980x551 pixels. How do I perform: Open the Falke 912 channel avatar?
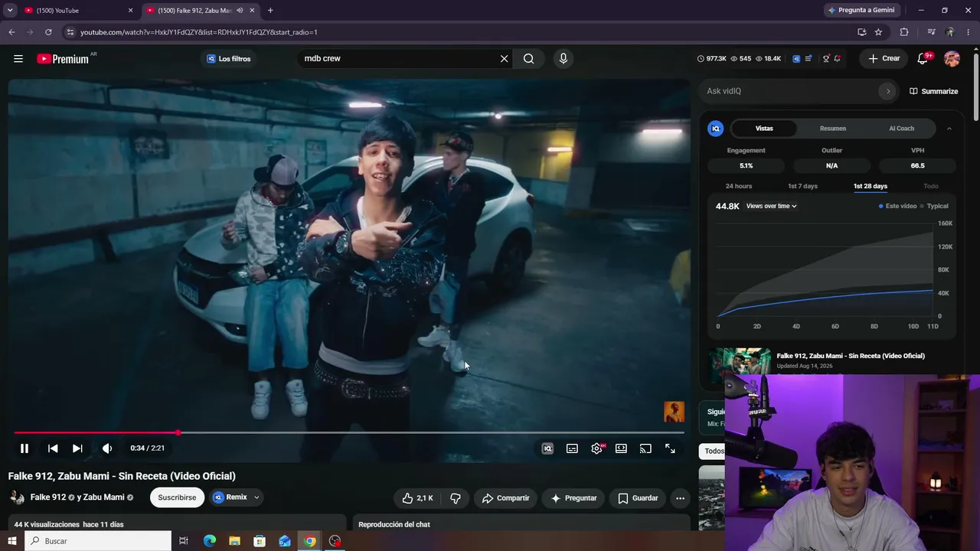click(x=17, y=497)
